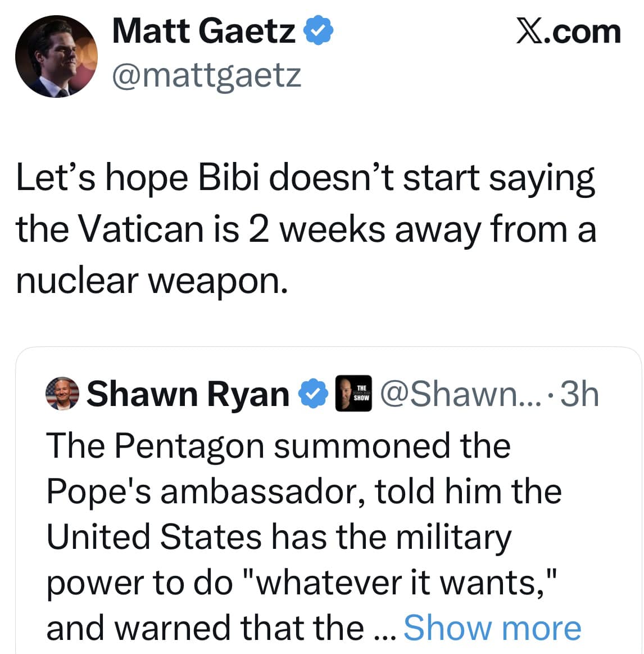Click Shawn Ryan's blue verified checkmark
Image resolution: width=644 pixels, height=654 pixels.
pyautogui.click(x=315, y=394)
